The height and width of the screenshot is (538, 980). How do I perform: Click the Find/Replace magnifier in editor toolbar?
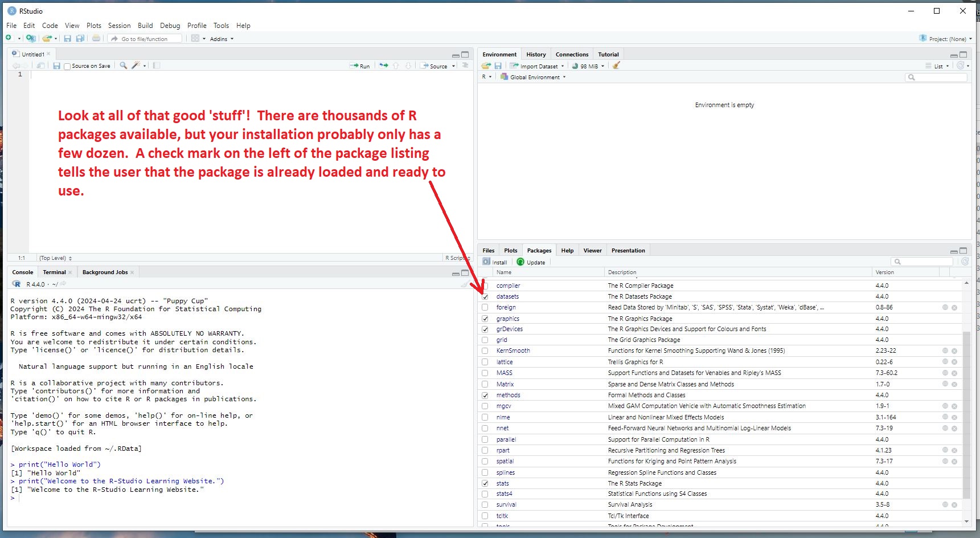123,66
